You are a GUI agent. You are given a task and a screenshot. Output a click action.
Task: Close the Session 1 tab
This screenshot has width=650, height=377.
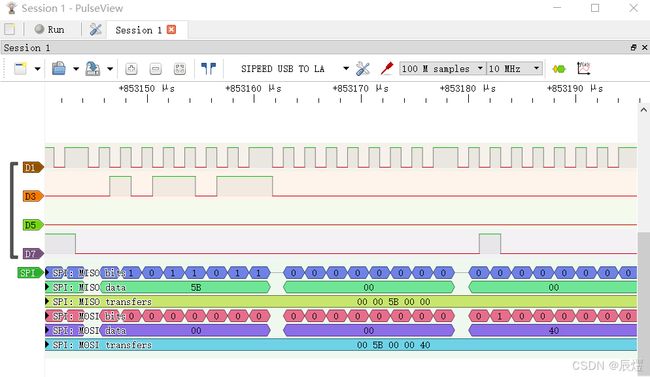click(171, 29)
